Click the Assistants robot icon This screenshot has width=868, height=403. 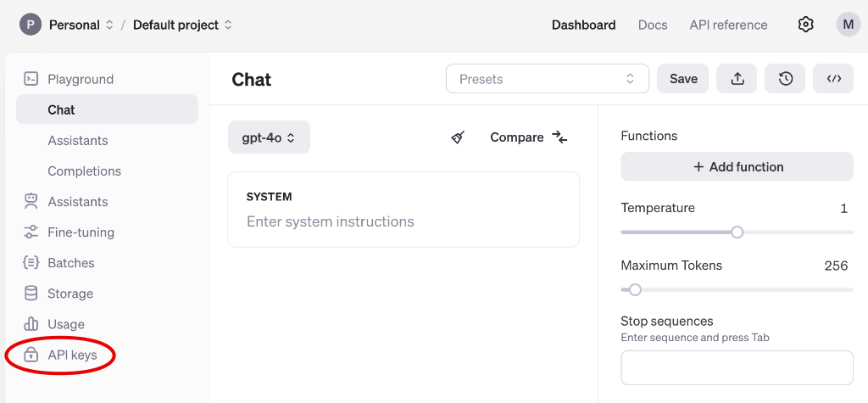click(x=31, y=201)
